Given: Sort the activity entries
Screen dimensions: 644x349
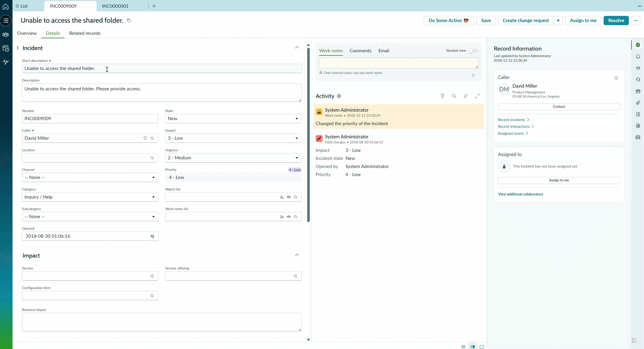Looking at the screenshot, I should click(465, 96).
